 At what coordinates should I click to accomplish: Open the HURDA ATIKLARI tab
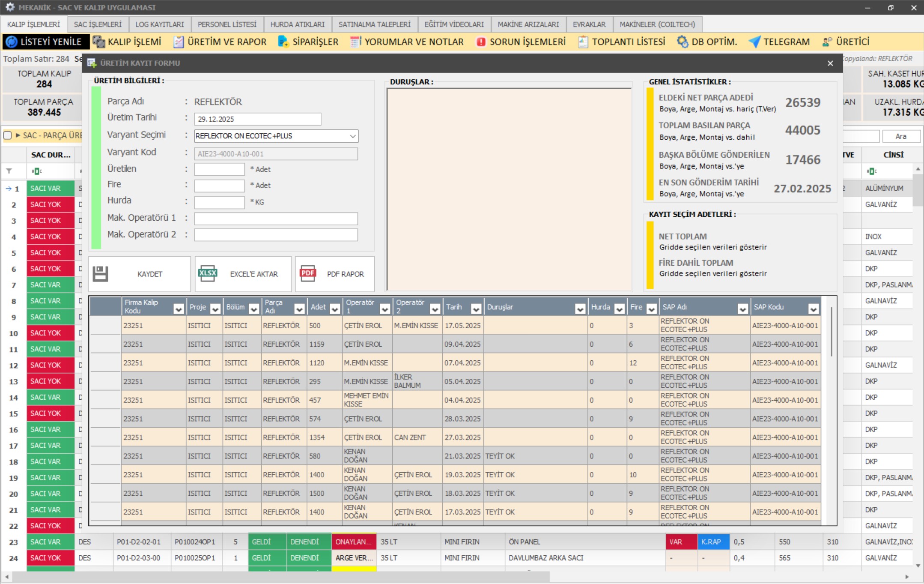[297, 24]
